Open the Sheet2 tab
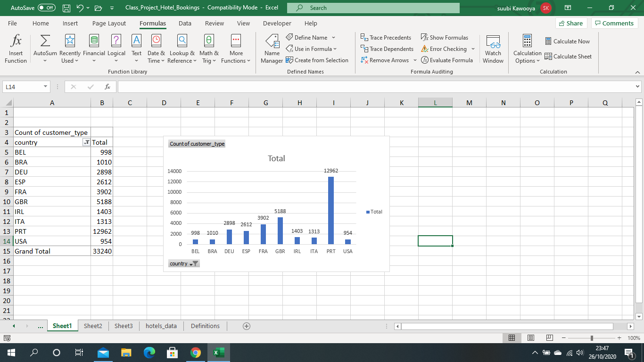Screen dimensions: 644x362 tap(93, 326)
